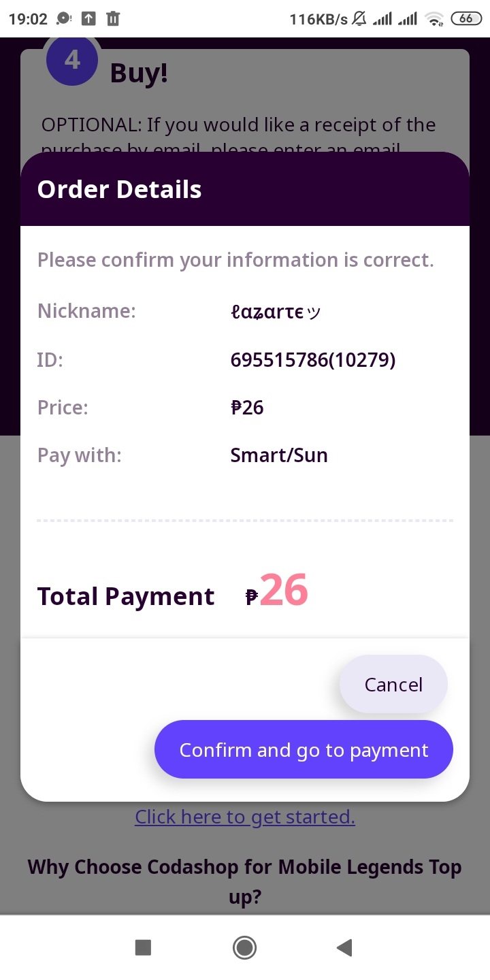
Task: Tap the battery level indicator
Action: [466, 19]
